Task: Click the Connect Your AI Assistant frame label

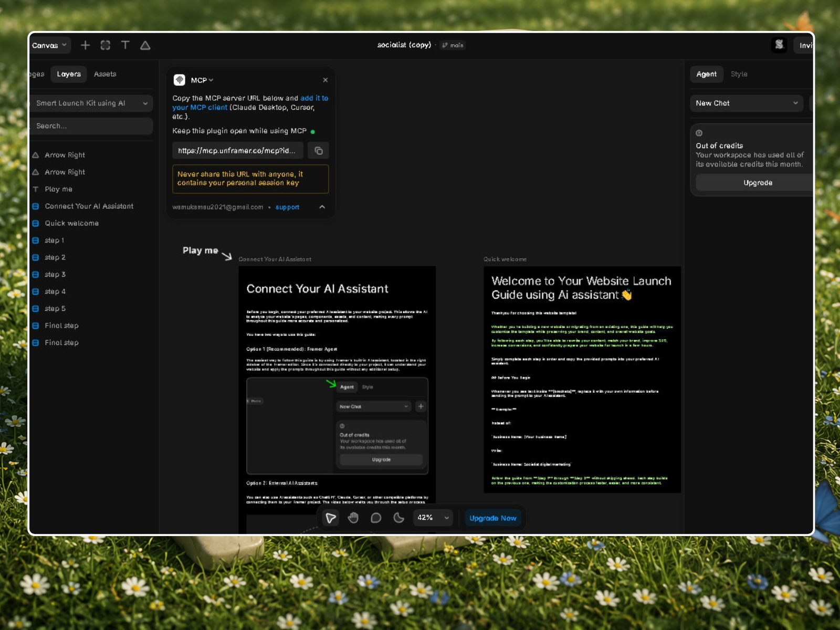Action: pyautogui.click(x=275, y=259)
